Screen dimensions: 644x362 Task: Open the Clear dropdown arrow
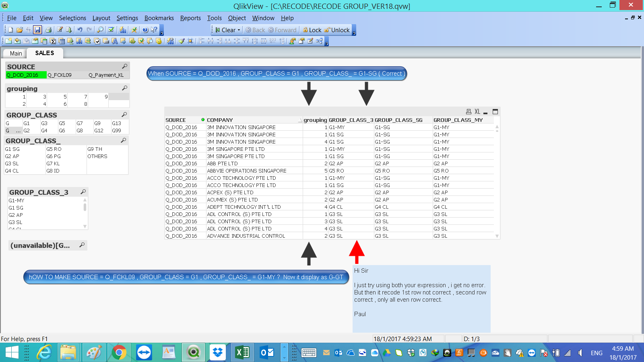[239, 30]
